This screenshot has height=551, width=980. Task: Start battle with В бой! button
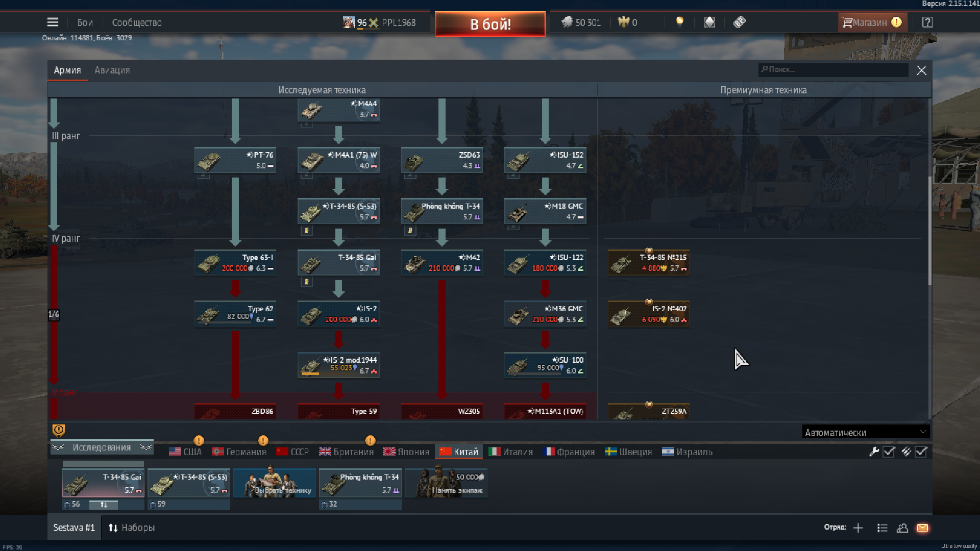click(x=490, y=24)
